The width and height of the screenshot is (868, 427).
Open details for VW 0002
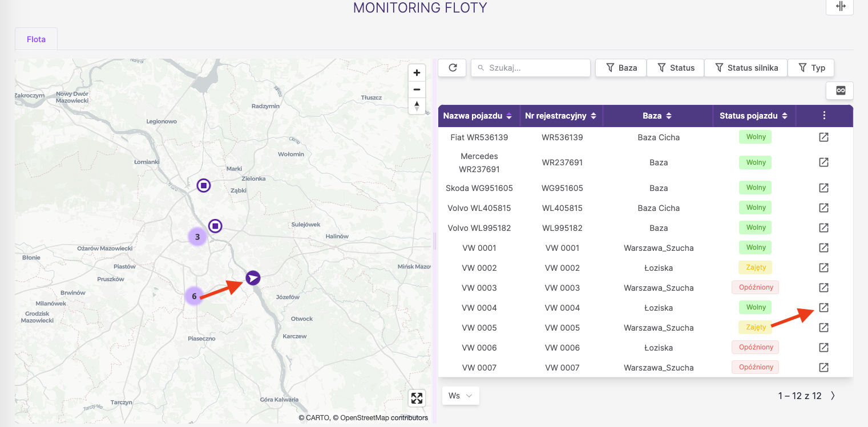click(x=823, y=268)
